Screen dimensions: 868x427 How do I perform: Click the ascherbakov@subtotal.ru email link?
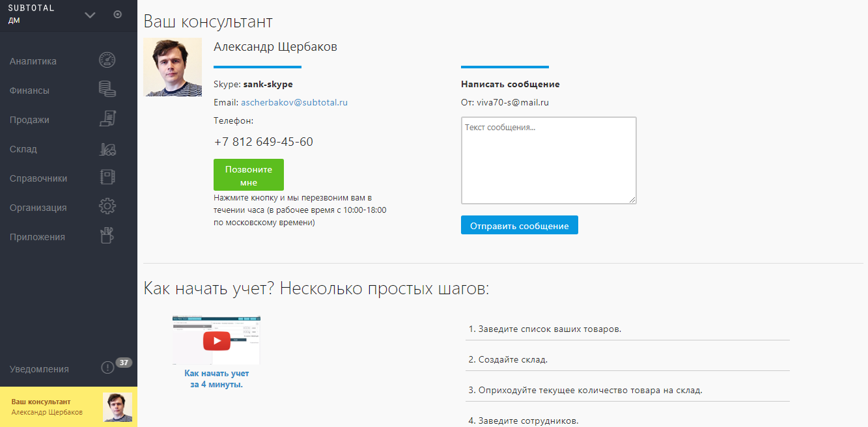pyautogui.click(x=294, y=102)
